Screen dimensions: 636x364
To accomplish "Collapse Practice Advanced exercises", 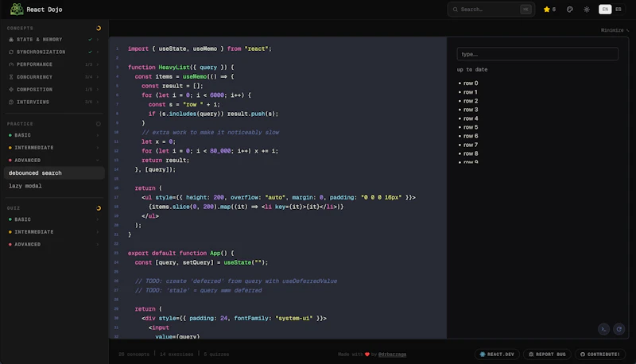I will click(x=53, y=160).
